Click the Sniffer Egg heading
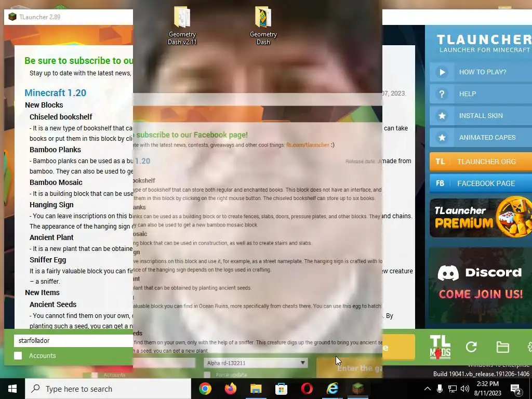 click(x=48, y=260)
